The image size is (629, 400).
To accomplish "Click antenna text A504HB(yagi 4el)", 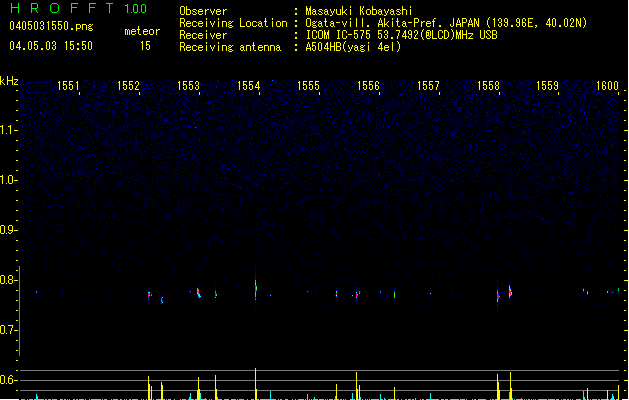I will click(x=353, y=47).
